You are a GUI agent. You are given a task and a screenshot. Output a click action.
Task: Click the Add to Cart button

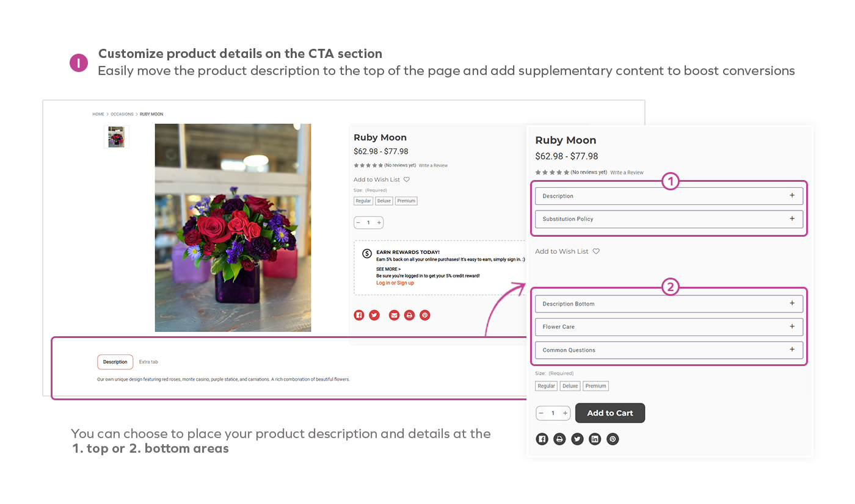point(609,413)
